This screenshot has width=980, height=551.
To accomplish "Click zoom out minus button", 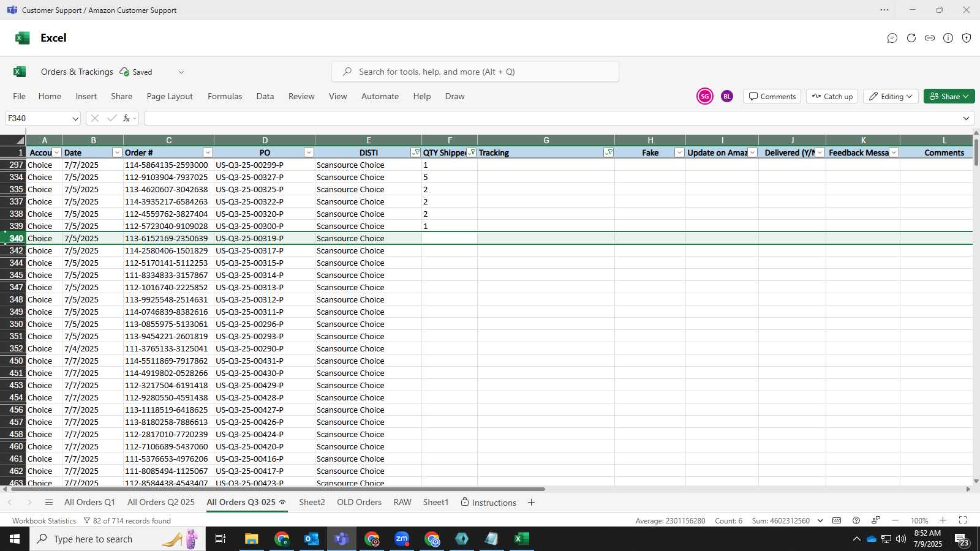I will point(895,520).
